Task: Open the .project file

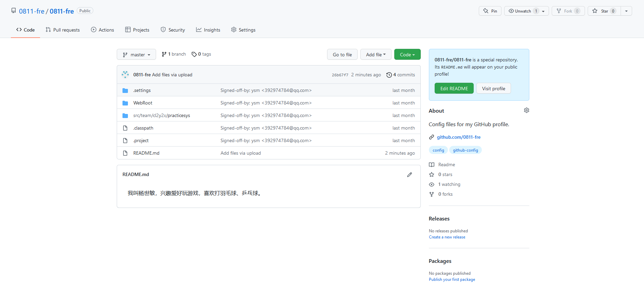Action: (141, 141)
